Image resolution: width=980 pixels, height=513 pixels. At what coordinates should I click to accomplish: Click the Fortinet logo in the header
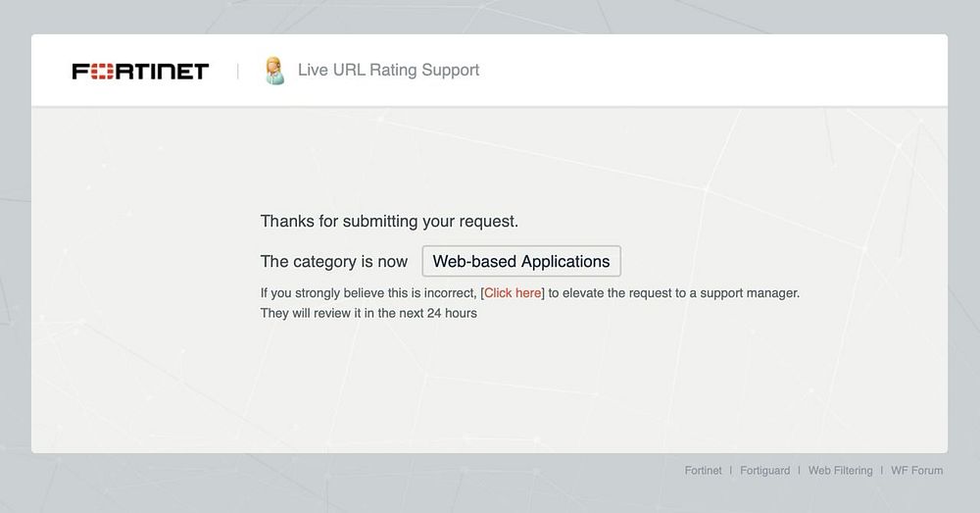tap(140, 71)
